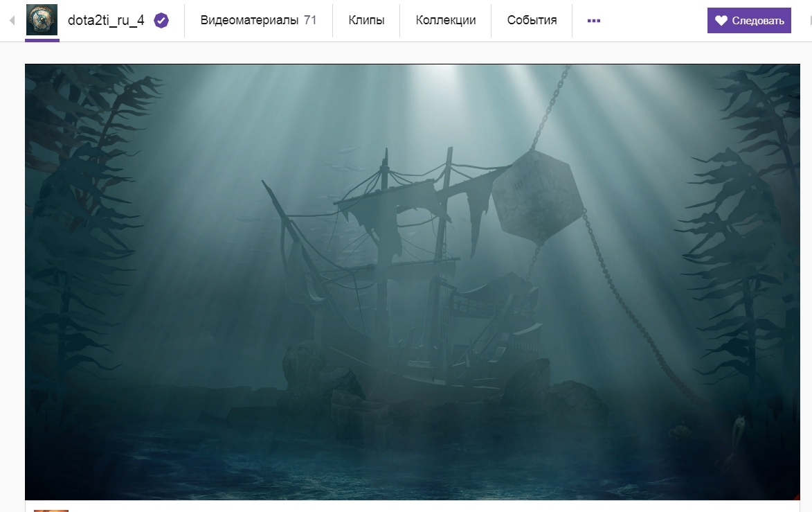This screenshot has height=512, width=812.
Task: Collapse the left sidebar arrow
Action: point(12,21)
